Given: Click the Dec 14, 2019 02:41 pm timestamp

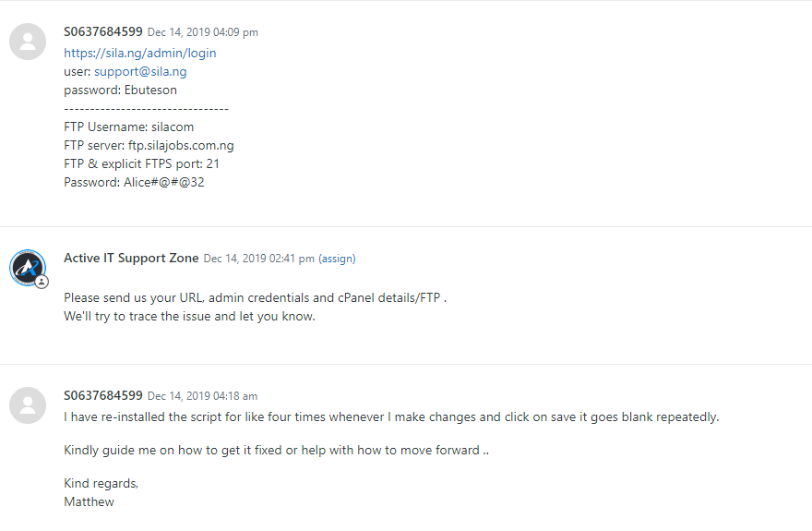Looking at the screenshot, I should (259, 259).
